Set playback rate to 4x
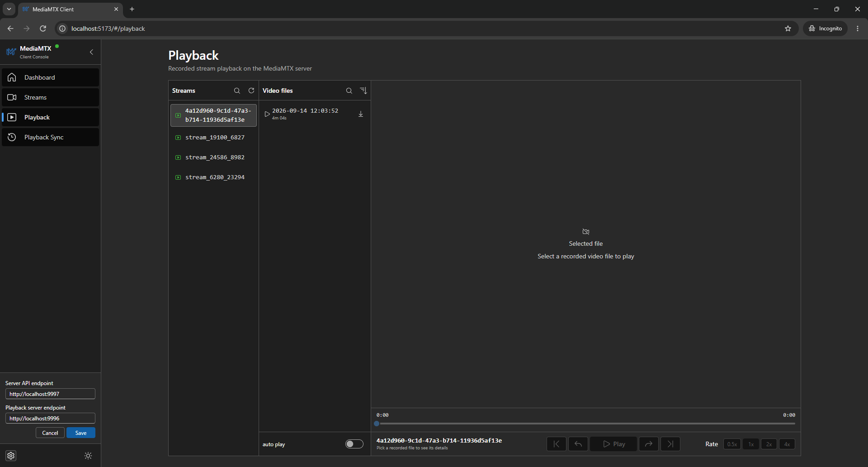 pos(787,444)
